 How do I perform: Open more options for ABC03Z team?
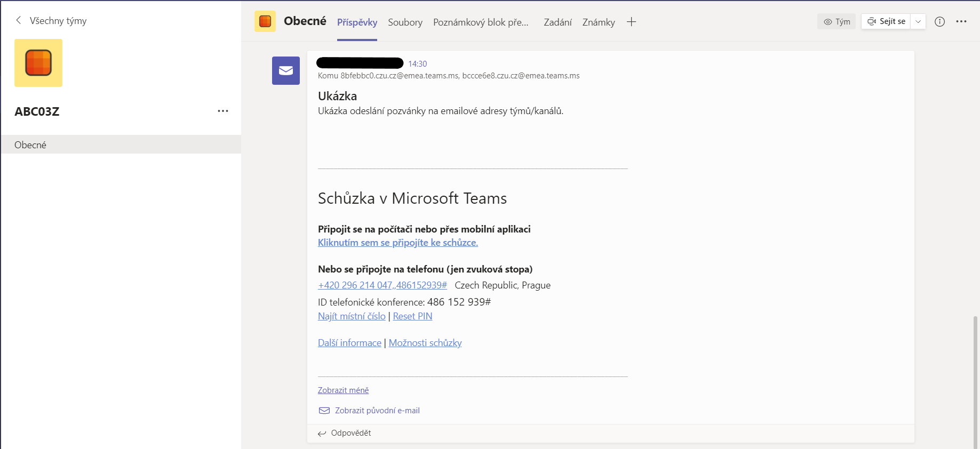pos(223,111)
